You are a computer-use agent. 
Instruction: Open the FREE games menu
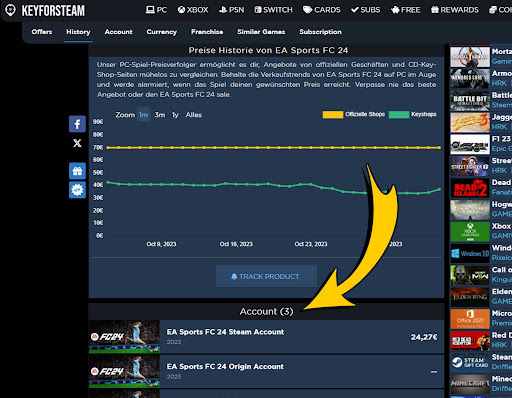tap(406, 10)
